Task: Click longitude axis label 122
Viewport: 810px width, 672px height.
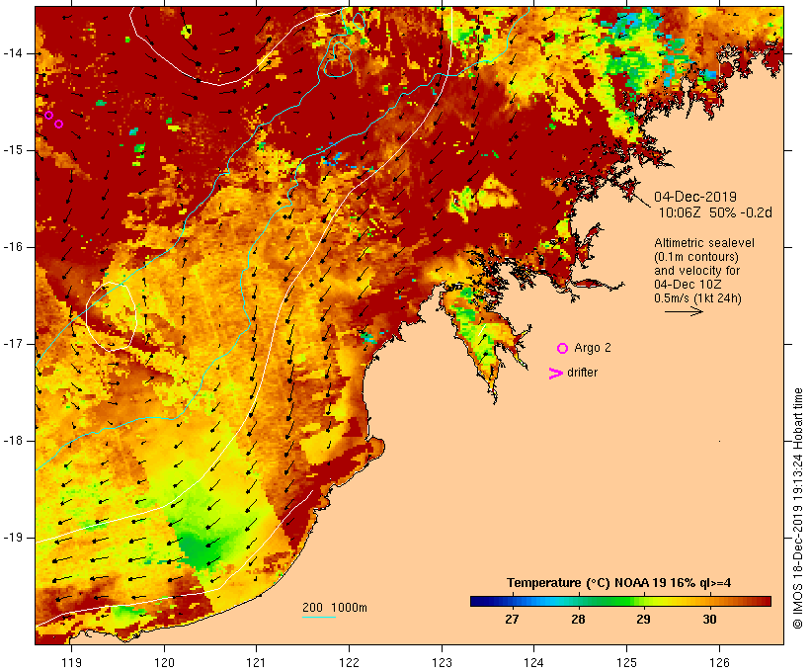Action: click(x=350, y=662)
